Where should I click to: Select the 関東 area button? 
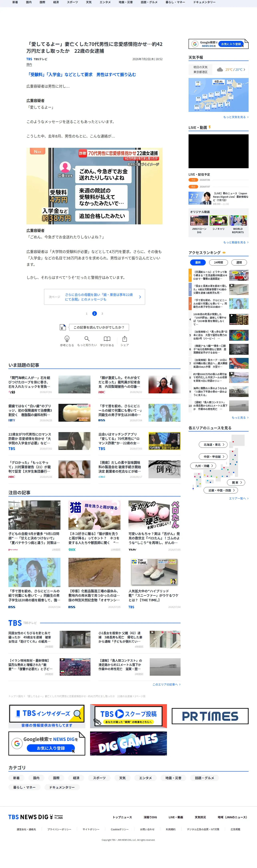coord(236,482)
